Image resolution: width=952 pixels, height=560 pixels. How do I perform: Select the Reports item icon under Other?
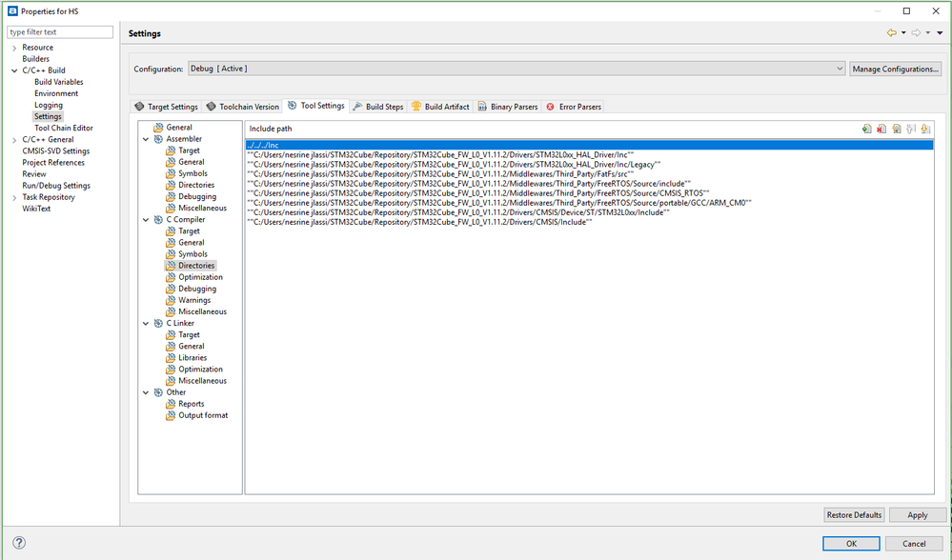point(171,404)
